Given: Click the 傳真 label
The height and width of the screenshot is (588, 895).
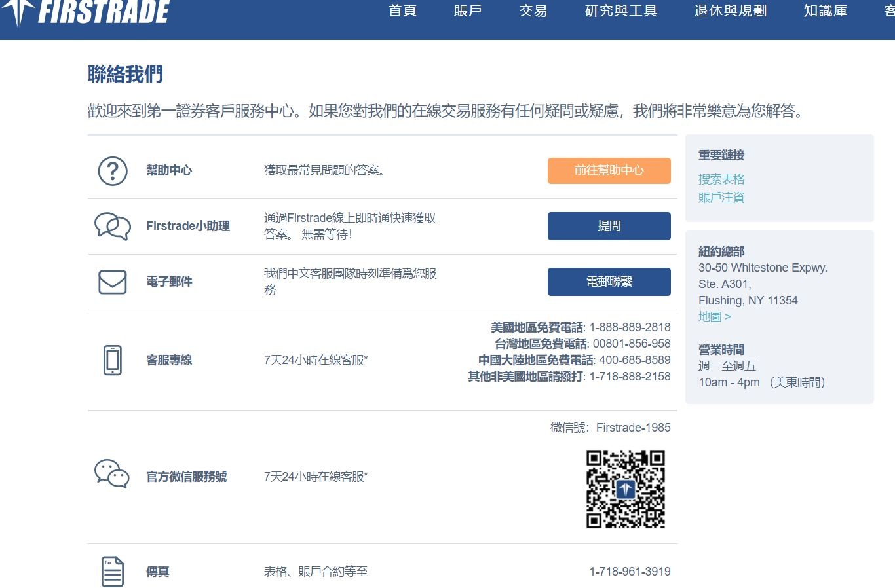Looking at the screenshot, I should [158, 572].
